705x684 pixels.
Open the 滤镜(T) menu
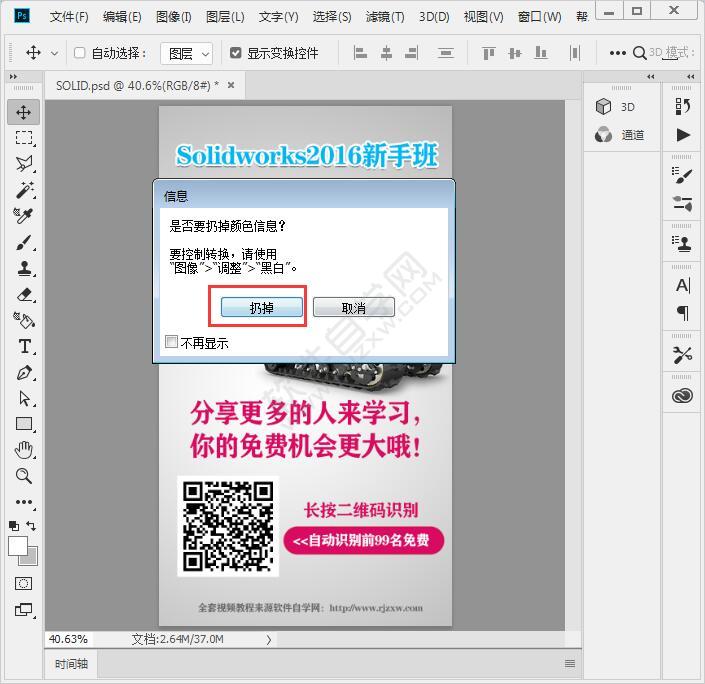(x=385, y=17)
